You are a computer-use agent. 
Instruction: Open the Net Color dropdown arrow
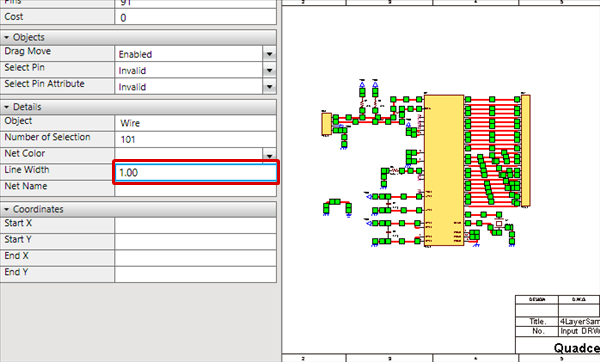pyautogui.click(x=269, y=155)
